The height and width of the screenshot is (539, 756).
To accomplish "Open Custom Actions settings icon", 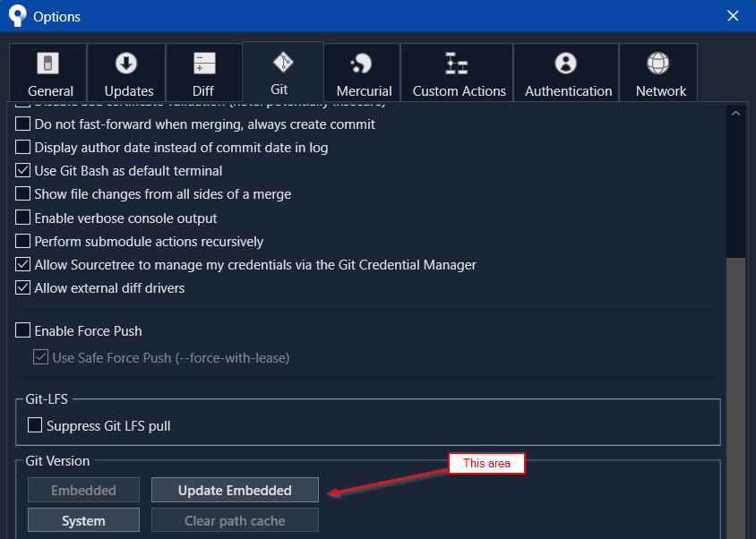I will (x=457, y=64).
